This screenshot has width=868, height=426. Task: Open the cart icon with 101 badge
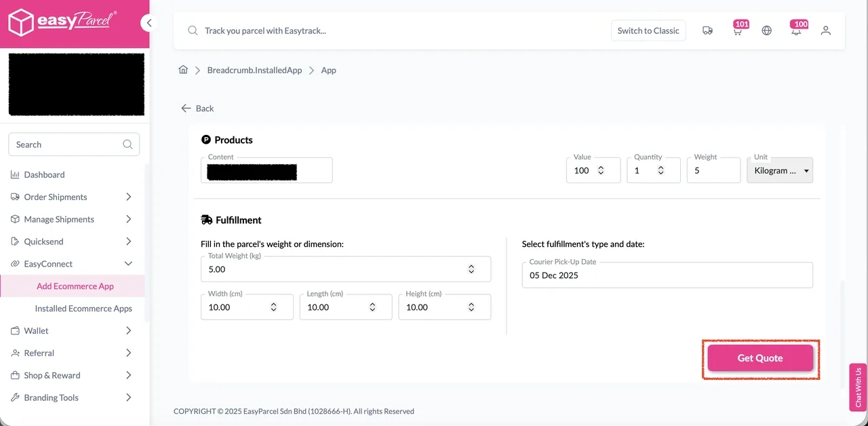point(737,31)
